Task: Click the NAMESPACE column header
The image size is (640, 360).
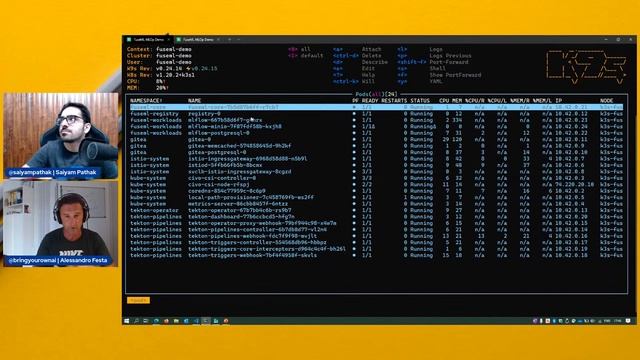Action: click(146, 100)
